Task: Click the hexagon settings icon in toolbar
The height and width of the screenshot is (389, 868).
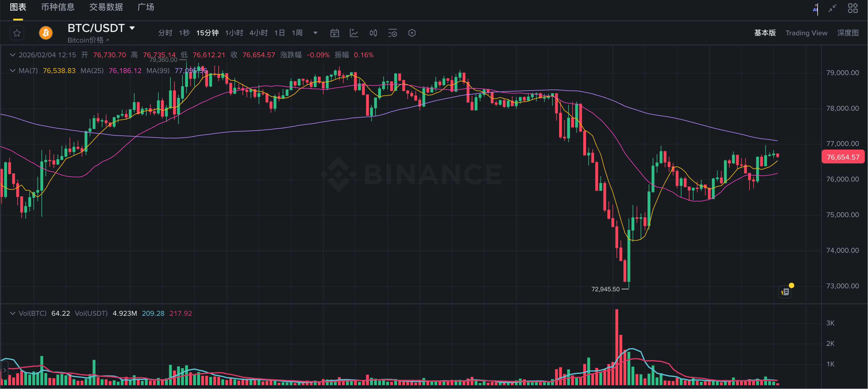Action: pyautogui.click(x=412, y=33)
